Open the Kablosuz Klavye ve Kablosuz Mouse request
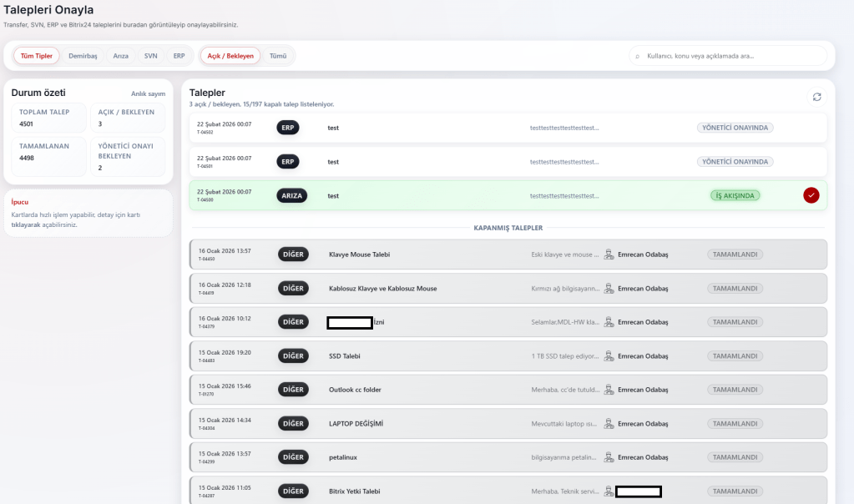The image size is (854, 504). 382,289
